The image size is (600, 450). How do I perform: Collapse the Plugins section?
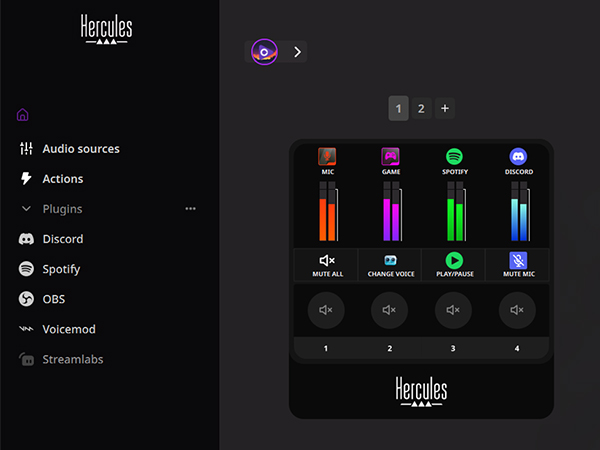pos(26,209)
